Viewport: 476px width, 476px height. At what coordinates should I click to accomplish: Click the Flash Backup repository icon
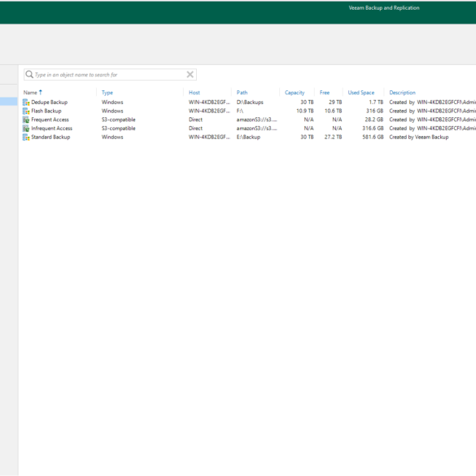pos(26,111)
